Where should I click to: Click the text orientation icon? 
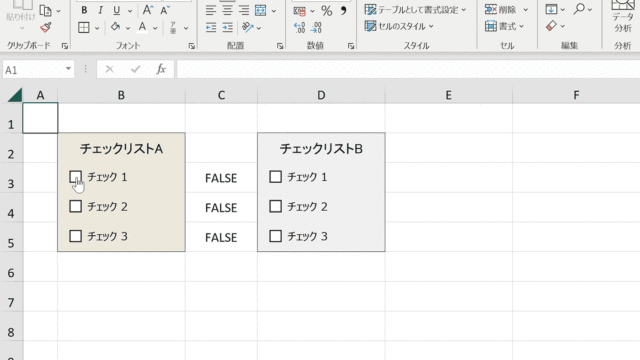click(247, 27)
